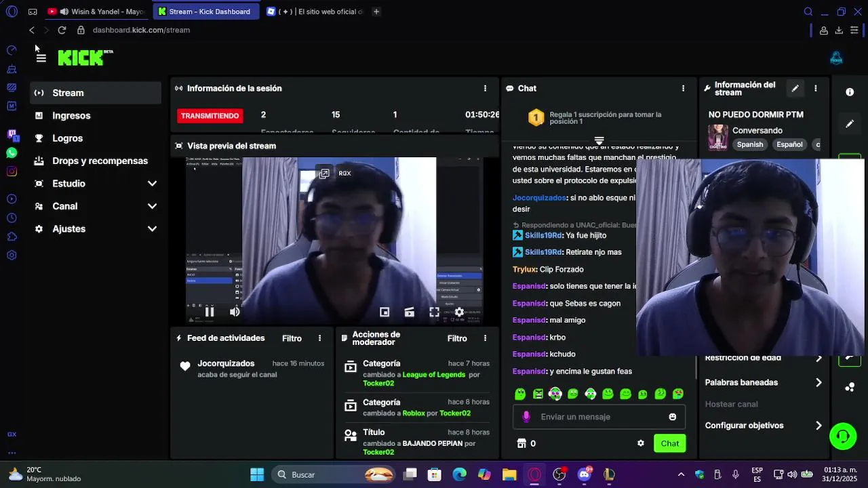Open WhatsApp in Opera sidebar
This screenshot has height=488, width=868.
pos(12,153)
